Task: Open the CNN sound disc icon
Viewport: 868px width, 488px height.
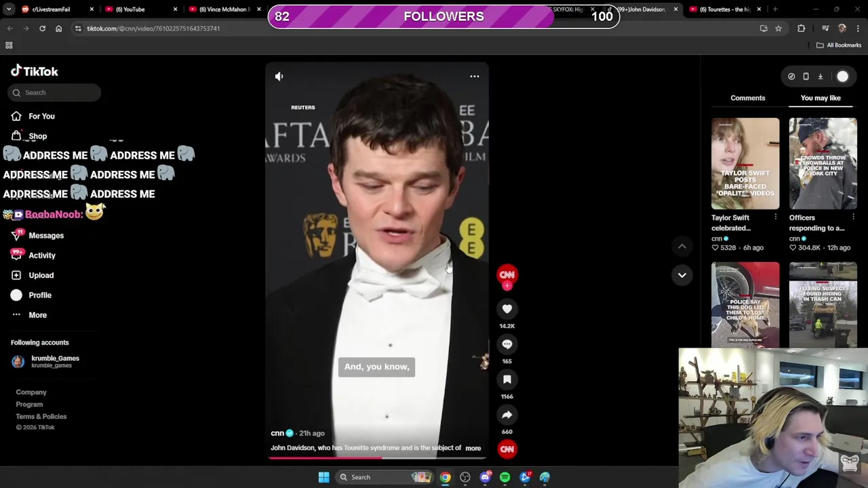Action: point(507,449)
